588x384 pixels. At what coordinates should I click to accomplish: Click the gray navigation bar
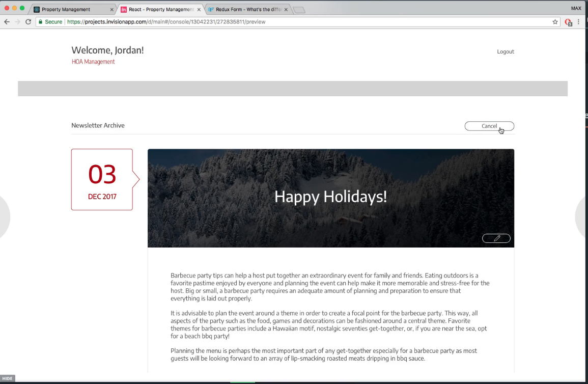pyautogui.click(x=293, y=89)
